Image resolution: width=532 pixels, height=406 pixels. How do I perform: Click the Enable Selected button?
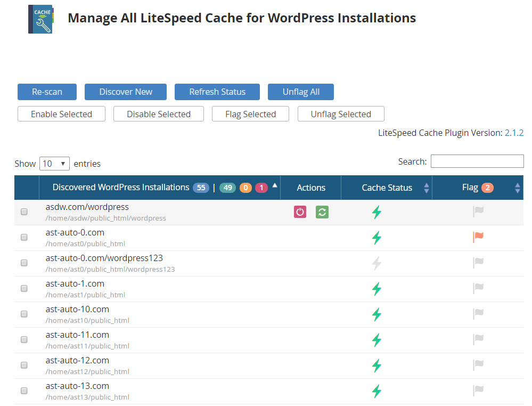(x=61, y=114)
